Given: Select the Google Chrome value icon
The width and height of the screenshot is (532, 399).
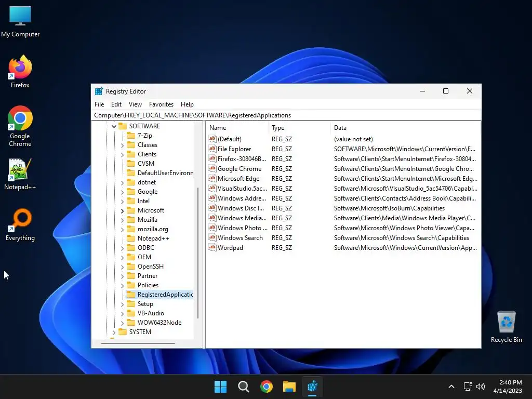Looking at the screenshot, I should click(x=212, y=168).
